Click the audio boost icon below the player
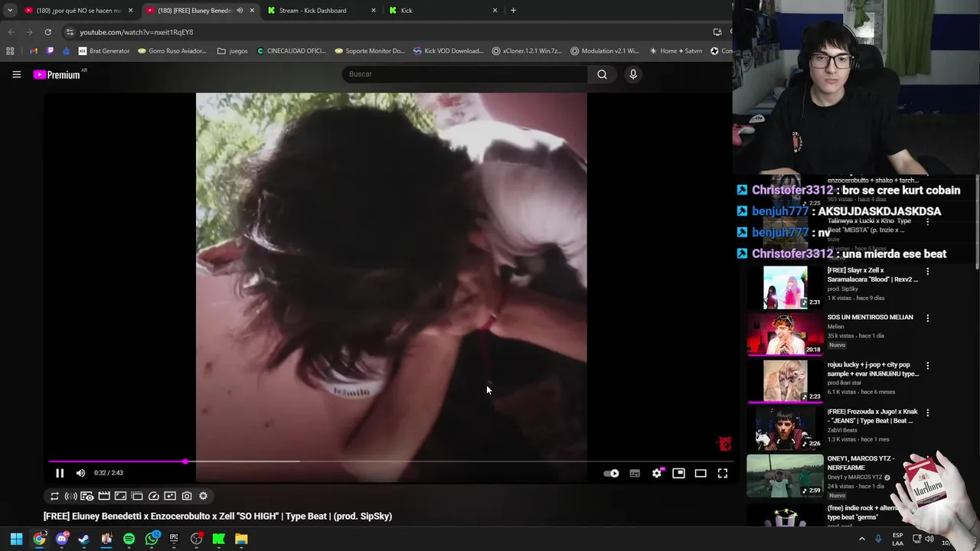 (x=70, y=496)
